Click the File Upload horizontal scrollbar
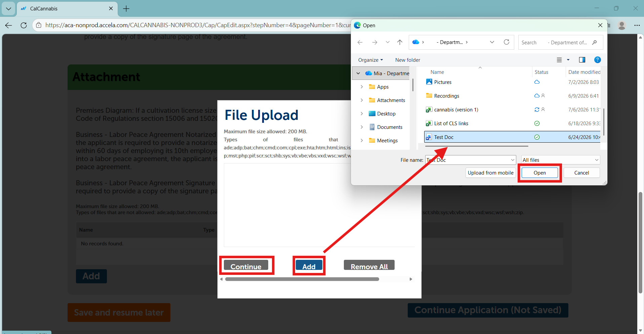The height and width of the screenshot is (334, 644). 302,279
